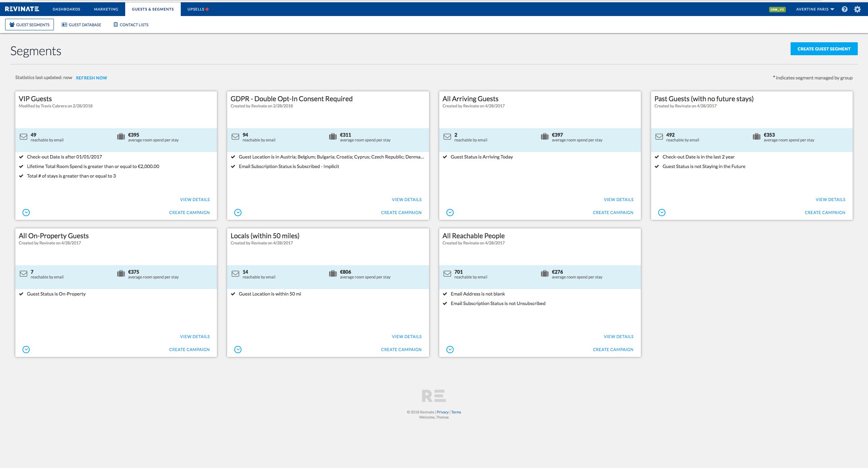
Task: Switch to Guest Segments sub-tab
Action: (29, 25)
